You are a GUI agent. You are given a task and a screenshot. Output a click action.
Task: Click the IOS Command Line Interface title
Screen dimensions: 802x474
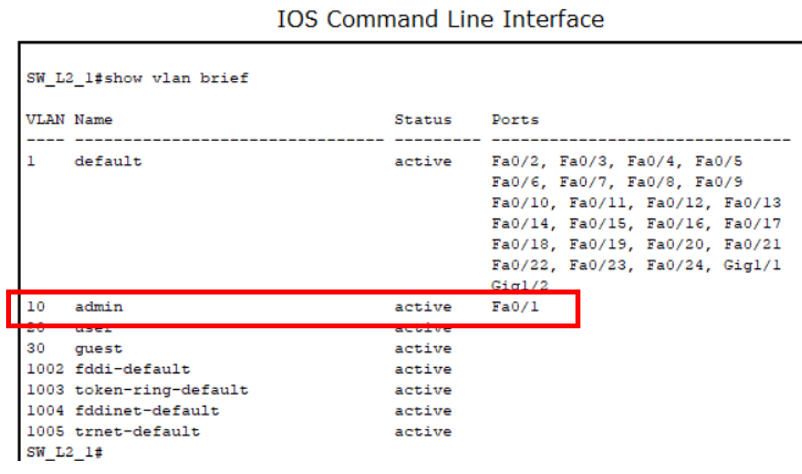pos(440,19)
